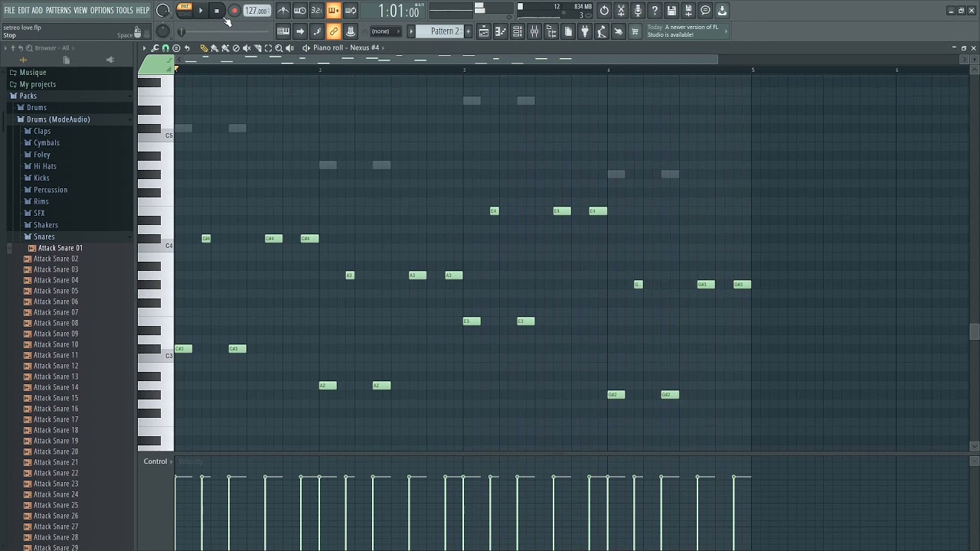This screenshot has width=980, height=551.
Task: Open the Piano roll view toolbar button
Action: [x=500, y=31]
